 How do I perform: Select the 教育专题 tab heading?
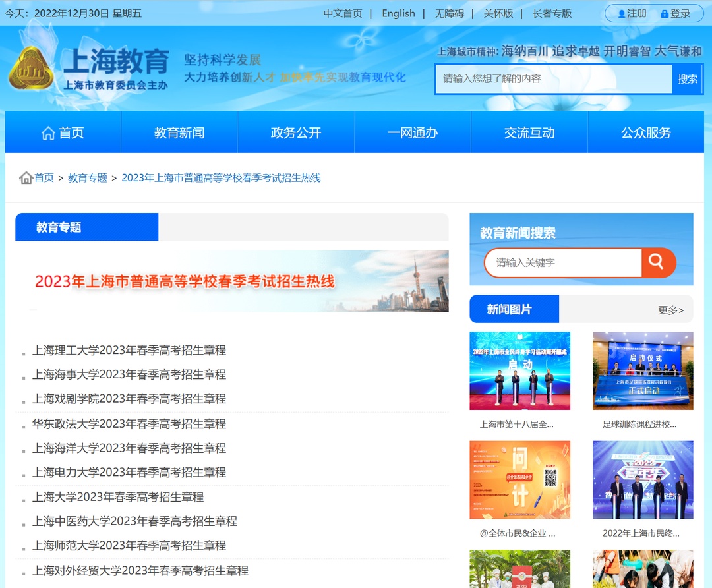[x=87, y=227]
